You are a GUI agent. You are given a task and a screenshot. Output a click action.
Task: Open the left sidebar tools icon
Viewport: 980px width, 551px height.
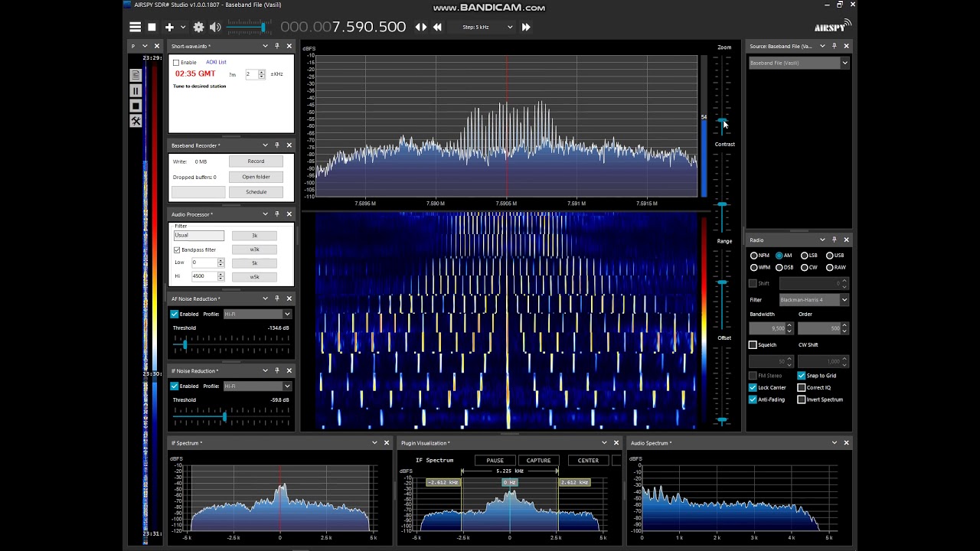136,121
